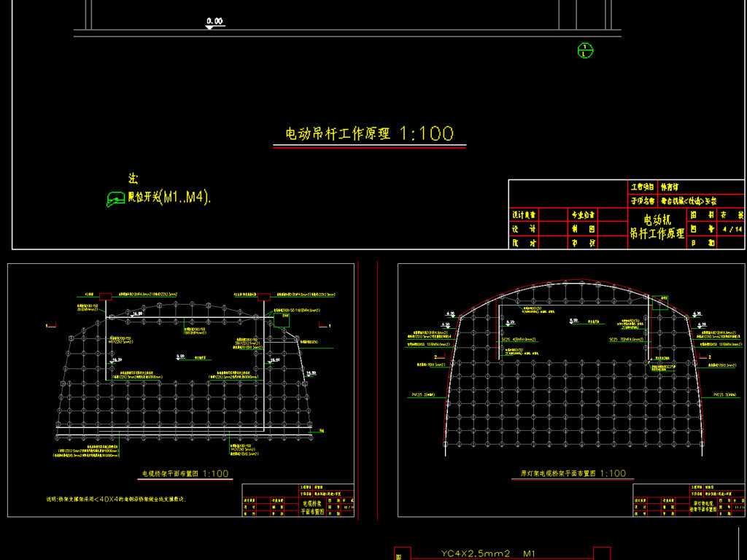747x560 pixels.
Task: Click the green circled 1/1 detail symbol
Action: coord(584,52)
